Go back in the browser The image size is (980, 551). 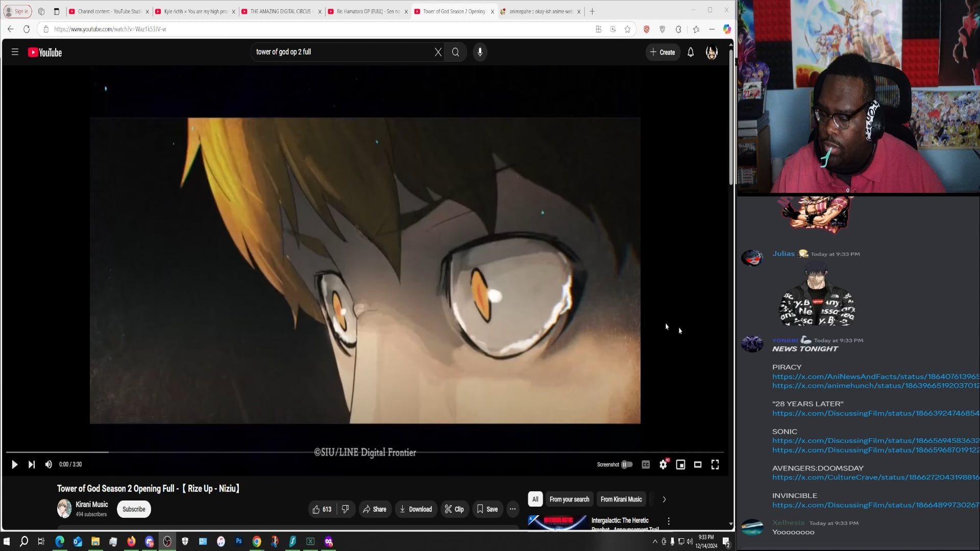[x=11, y=29]
